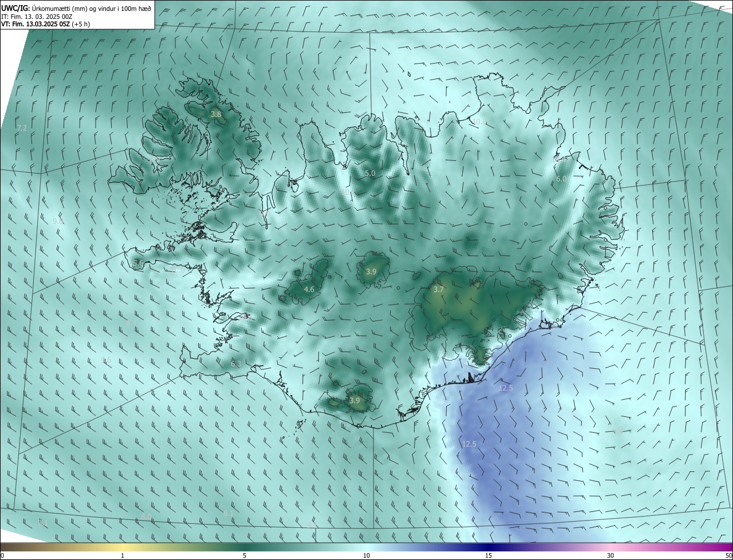
Task: Click the colorbar tick label 15
Action: 488,555
